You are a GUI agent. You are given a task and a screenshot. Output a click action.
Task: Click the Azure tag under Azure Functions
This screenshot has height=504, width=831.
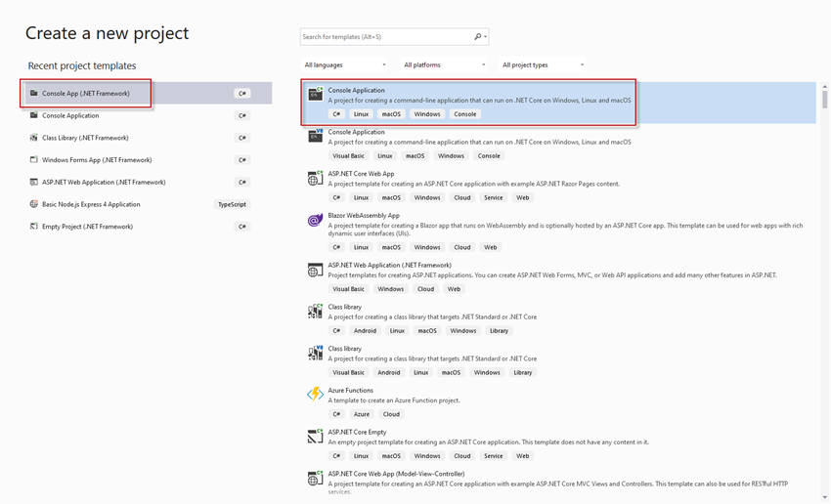click(362, 414)
